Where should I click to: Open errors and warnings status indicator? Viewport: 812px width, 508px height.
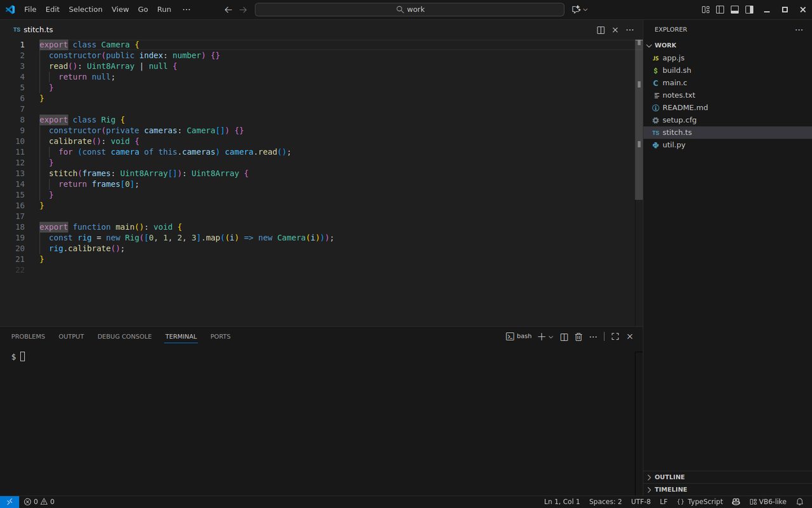coord(39,502)
